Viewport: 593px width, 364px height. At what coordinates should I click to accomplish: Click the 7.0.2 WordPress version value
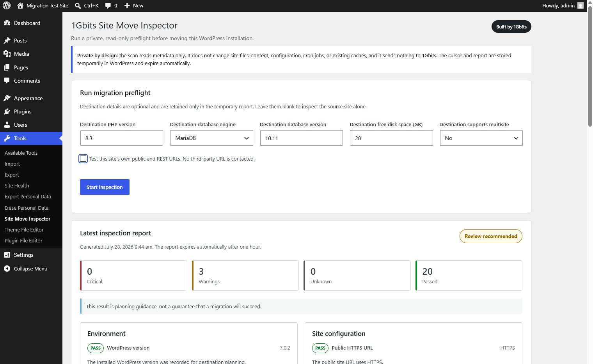pyautogui.click(x=285, y=348)
